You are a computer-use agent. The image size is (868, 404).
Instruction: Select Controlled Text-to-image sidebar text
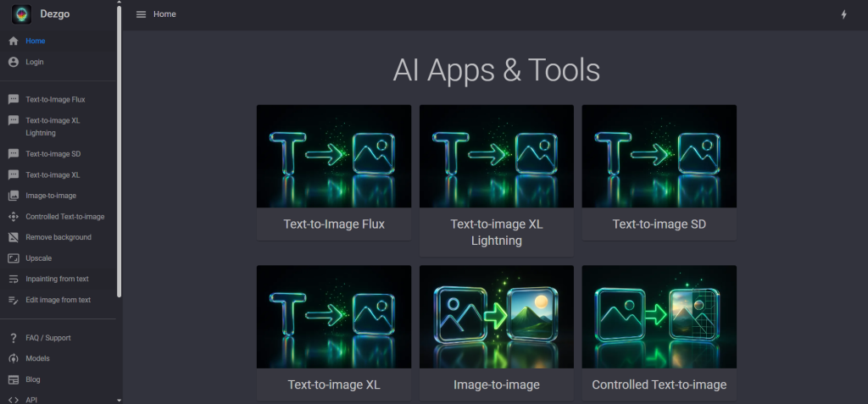tap(64, 216)
